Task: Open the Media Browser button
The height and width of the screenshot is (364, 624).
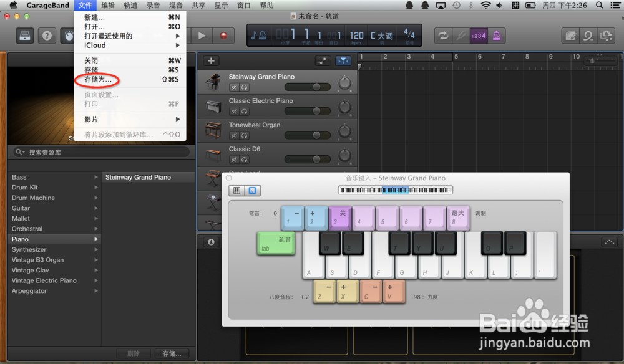Action: tap(606, 36)
